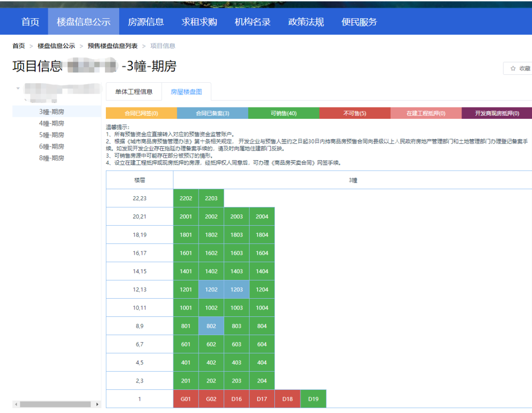
Task: Open unit 204 cell
Action: tap(262, 381)
